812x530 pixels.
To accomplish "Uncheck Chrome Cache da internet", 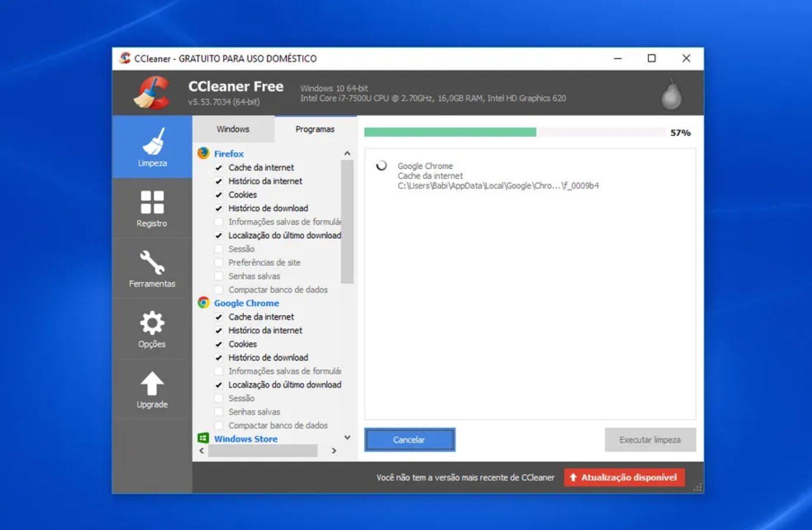I will (219, 317).
